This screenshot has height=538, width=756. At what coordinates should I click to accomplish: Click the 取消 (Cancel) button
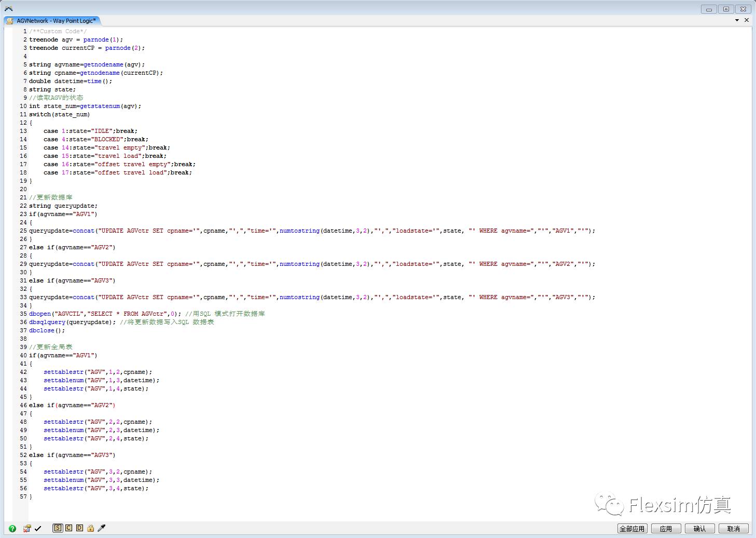[734, 529]
